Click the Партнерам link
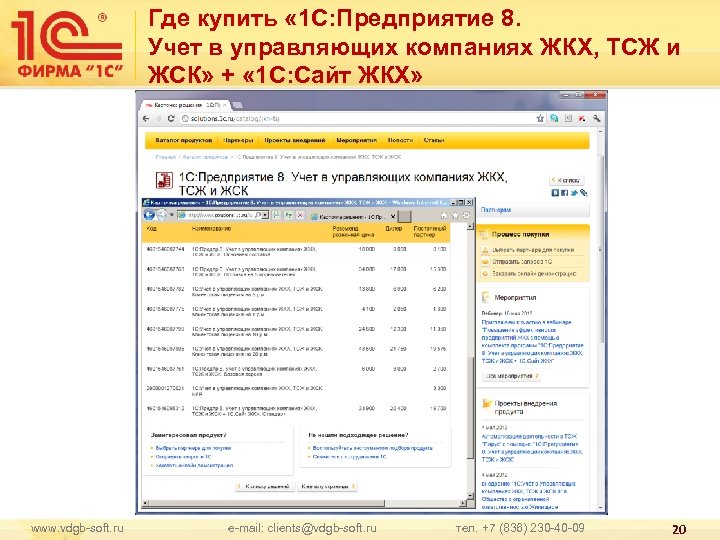The height and width of the screenshot is (540, 720). point(495,210)
